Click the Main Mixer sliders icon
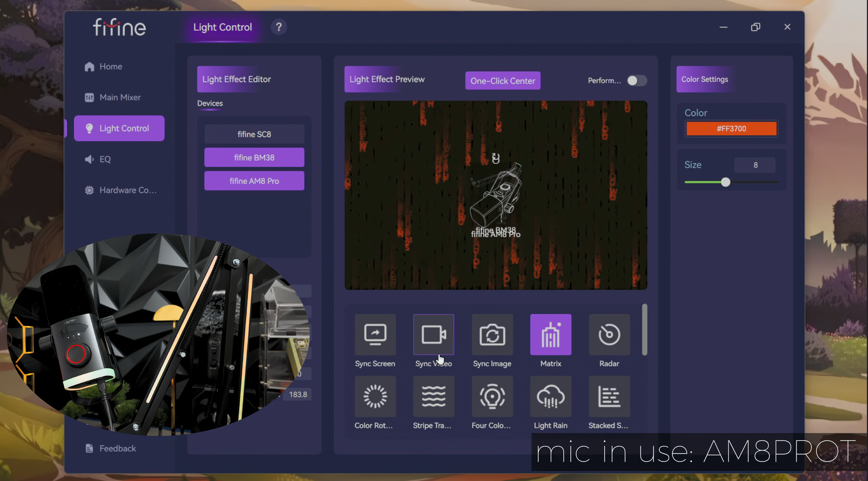This screenshot has height=481, width=868. (x=89, y=97)
